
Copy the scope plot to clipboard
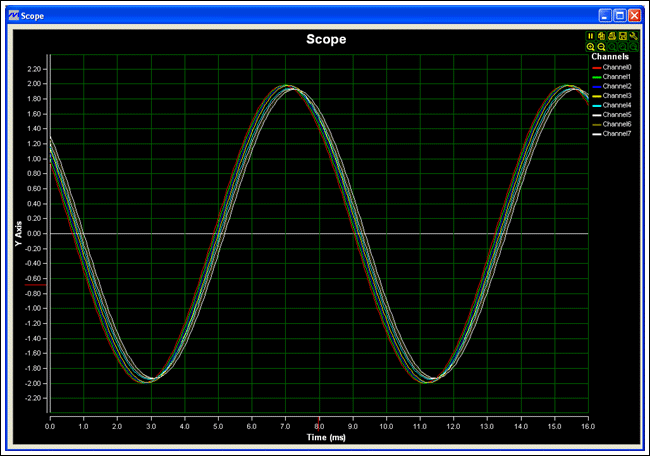coord(601,36)
